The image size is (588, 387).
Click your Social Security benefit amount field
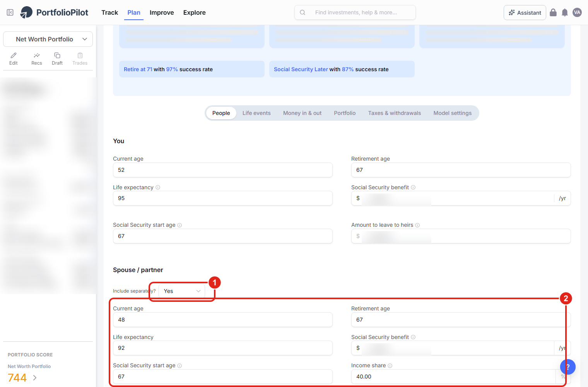click(x=461, y=198)
